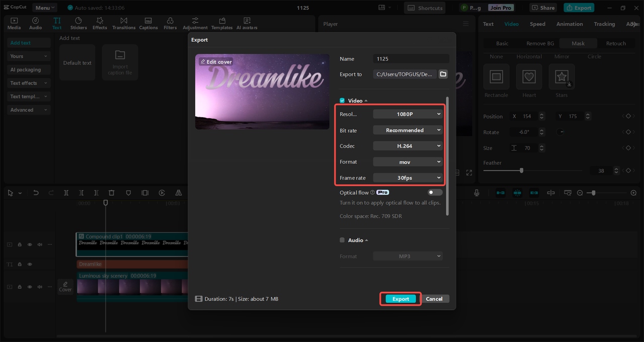
Task: Click the Export dialog vertical scrollbar
Action: [447, 156]
